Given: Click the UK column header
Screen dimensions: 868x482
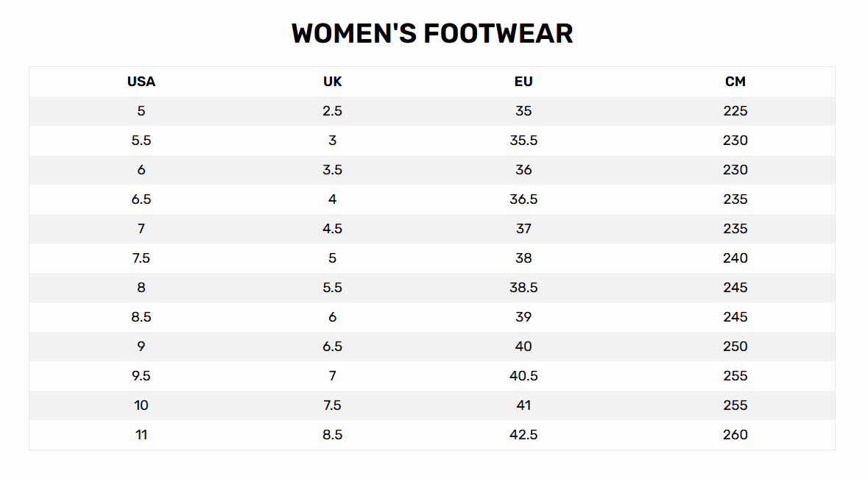Looking at the screenshot, I should pos(333,82).
